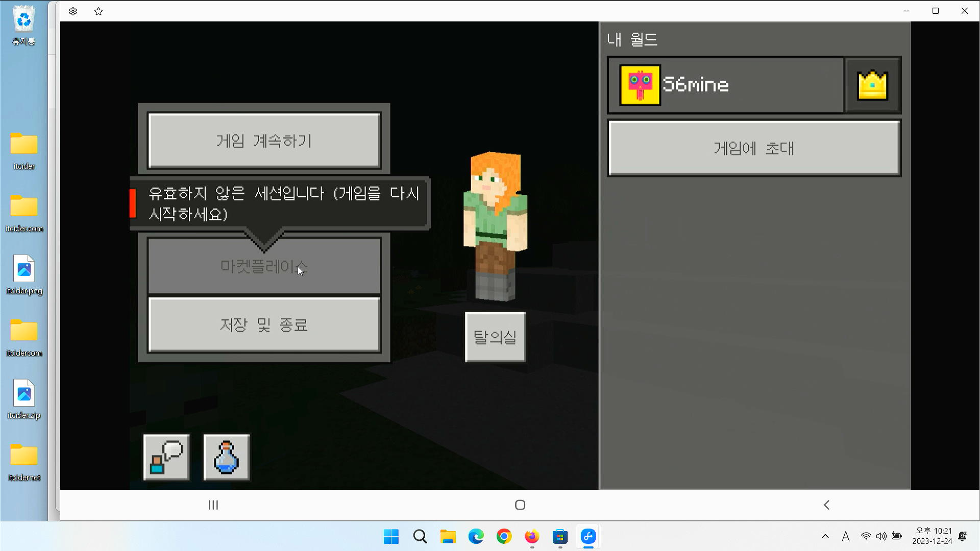Launch Chrome from the taskbar
This screenshot has width=980, height=551.
point(504,537)
